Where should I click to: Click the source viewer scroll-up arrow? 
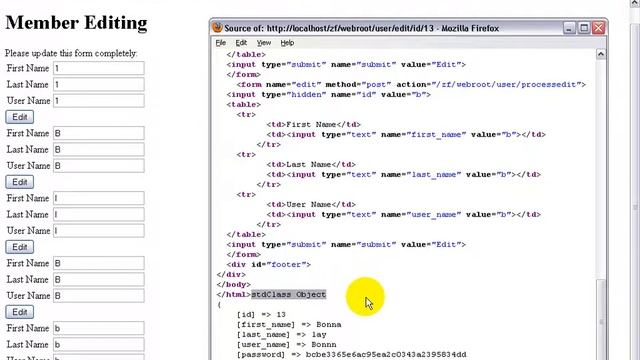(601, 54)
